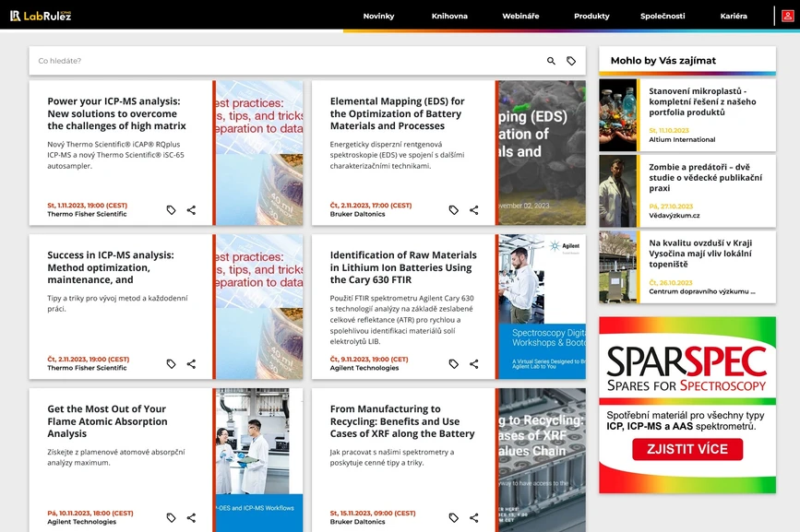Click the 'Mohlo by Vás zajímat' heading
The width and height of the screenshot is (800, 532).
[663, 61]
